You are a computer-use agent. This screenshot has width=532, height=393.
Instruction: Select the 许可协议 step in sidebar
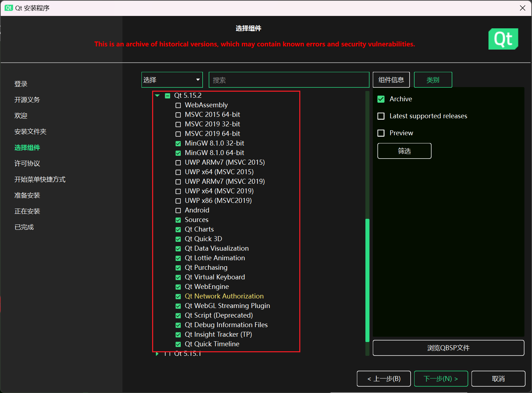27,164
